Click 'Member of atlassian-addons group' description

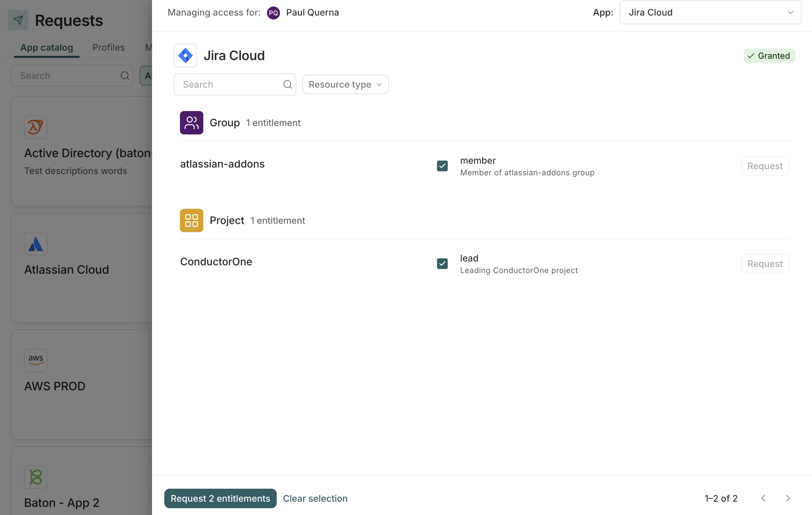click(x=527, y=172)
